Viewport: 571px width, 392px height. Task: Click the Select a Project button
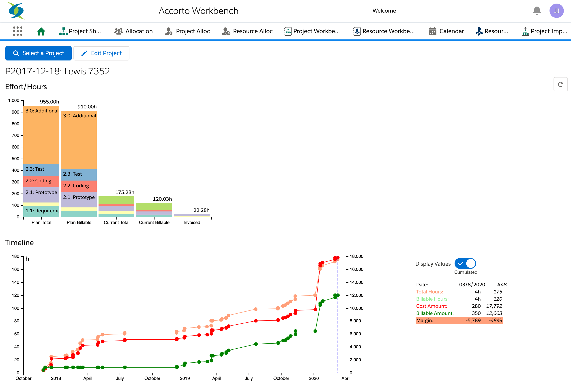[38, 53]
